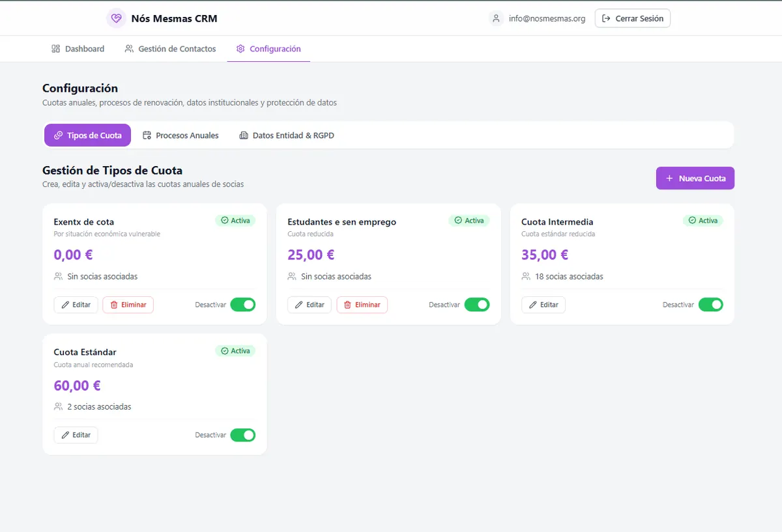Click the people icon in the Exentx de cota card

tap(58, 276)
